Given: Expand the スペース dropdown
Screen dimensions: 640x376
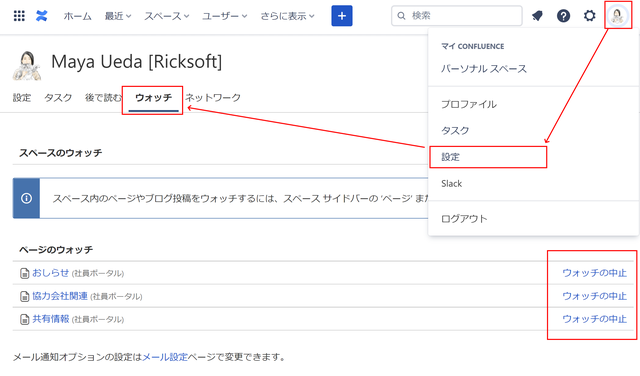Looking at the screenshot, I should (167, 16).
